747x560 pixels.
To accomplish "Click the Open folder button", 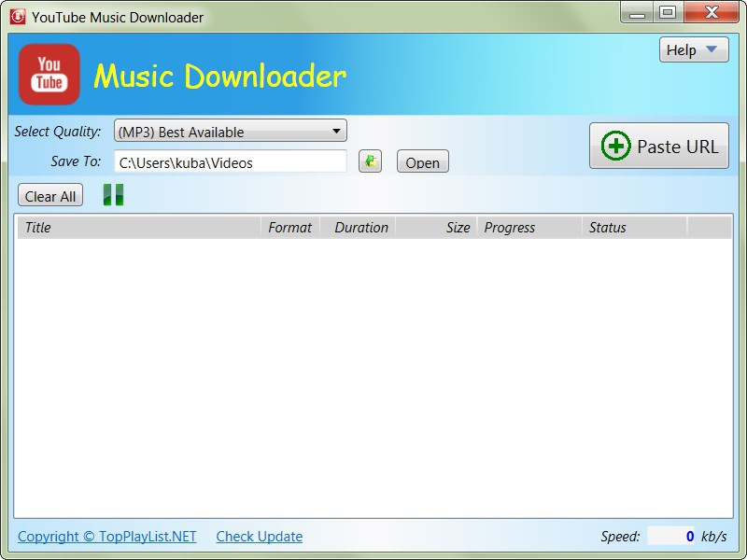I will point(423,161).
